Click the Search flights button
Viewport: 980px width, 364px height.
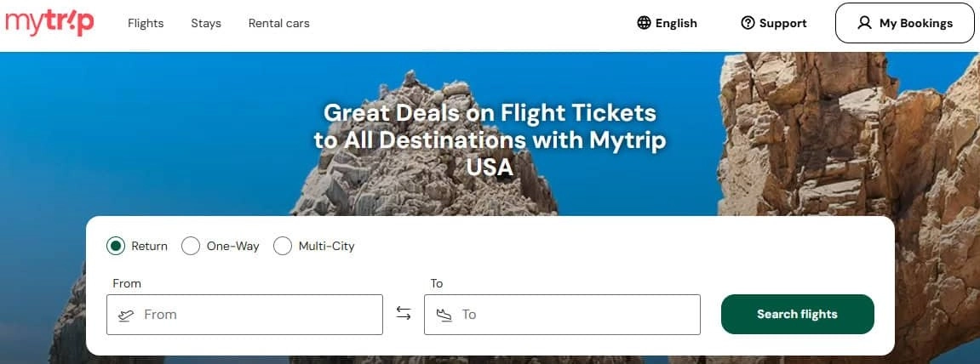(798, 314)
